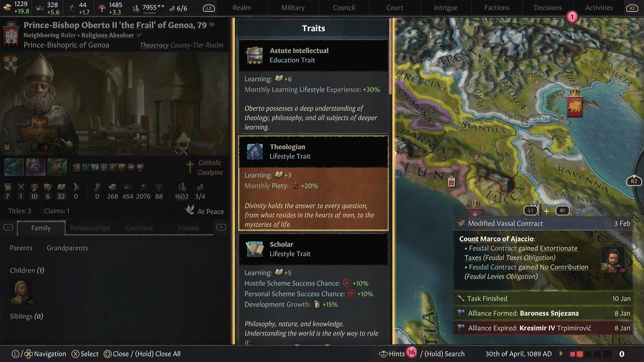Expand the Alliance Formed Baroness Snjezana entry
The height and width of the screenshot is (362, 644).
click(x=543, y=313)
